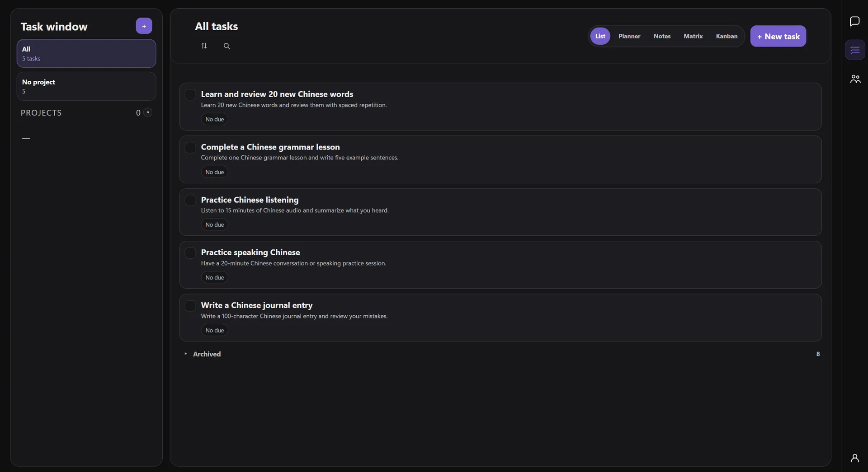The height and width of the screenshot is (472, 868).
Task: Switch to the List view tab
Action: 600,36
